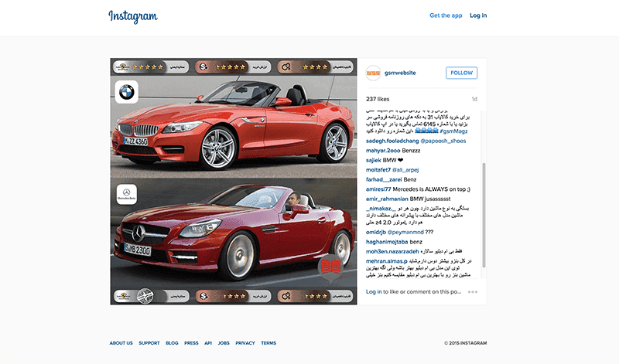Click the Mercedes-Benz logo badge on photo
This screenshot has width=619, height=364.
(x=126, y=194)
